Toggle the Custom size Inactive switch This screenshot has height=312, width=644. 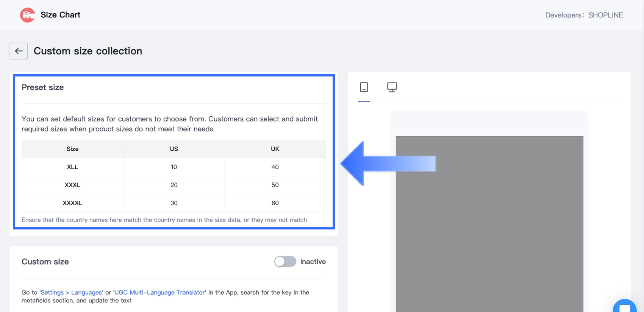pos(285,262)
